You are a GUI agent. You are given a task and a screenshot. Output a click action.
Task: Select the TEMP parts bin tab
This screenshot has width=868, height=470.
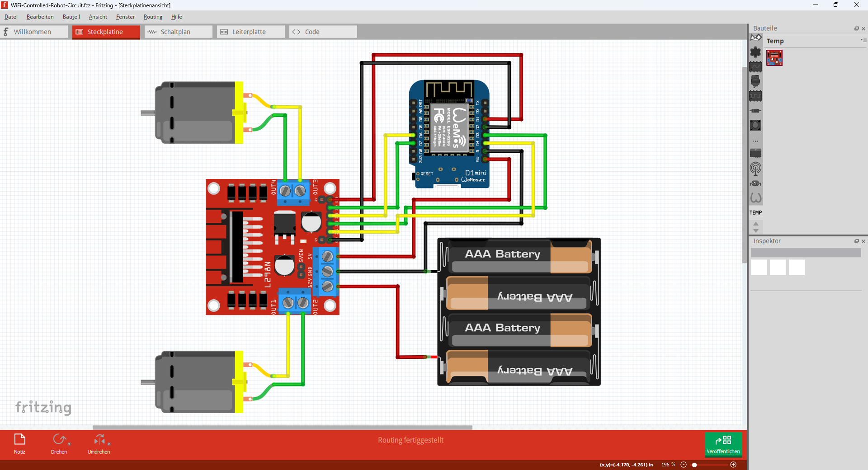point(755,212)
